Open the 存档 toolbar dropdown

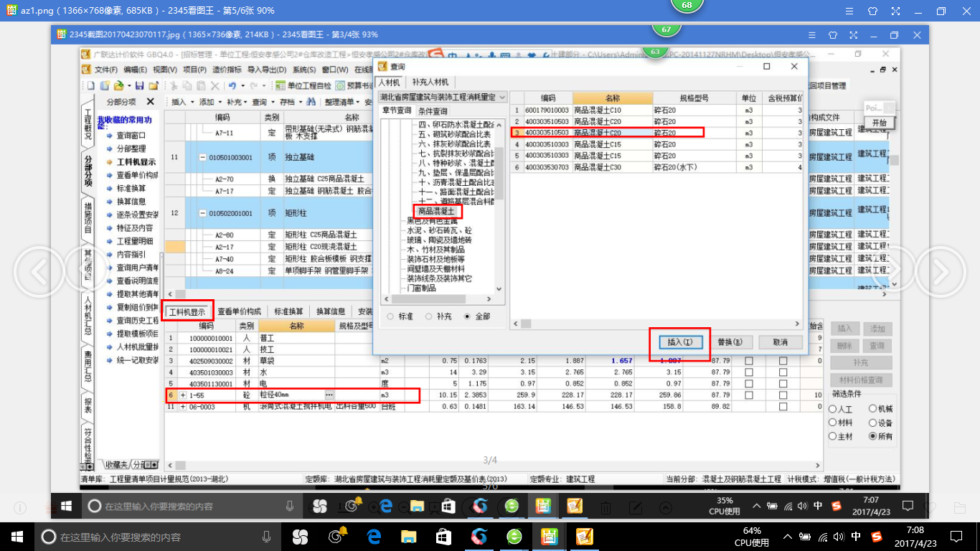301,102
